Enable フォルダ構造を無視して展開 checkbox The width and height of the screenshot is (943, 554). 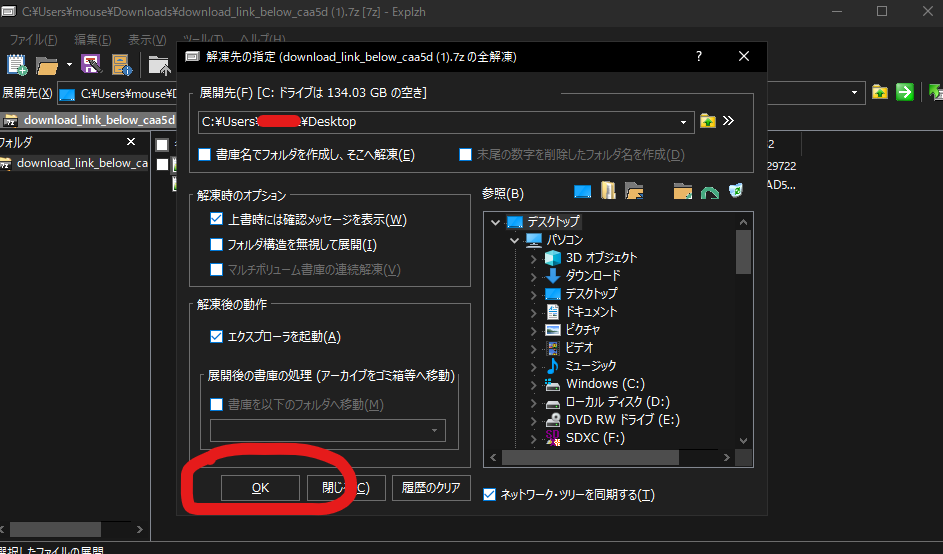click(216, 244)
